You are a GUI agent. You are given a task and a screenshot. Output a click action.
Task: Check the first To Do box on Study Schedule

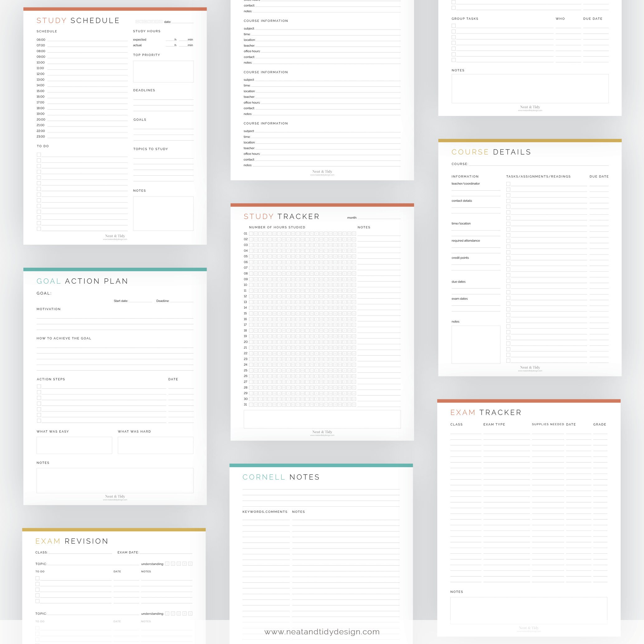tap(39, 155)
